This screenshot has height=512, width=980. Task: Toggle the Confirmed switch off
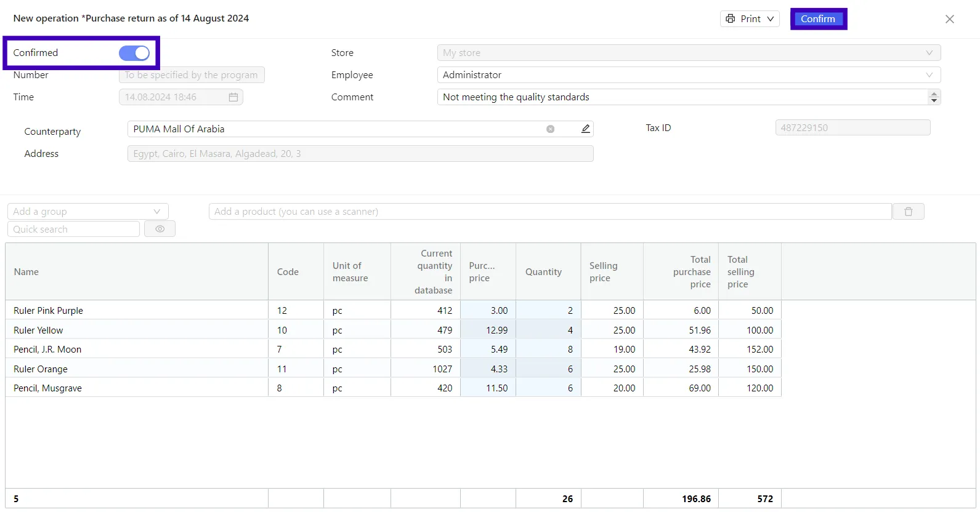pyautogui.click(x=134, y=53)
